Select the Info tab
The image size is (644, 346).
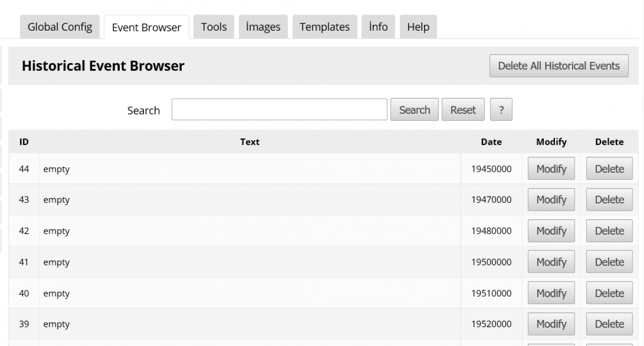pyautogui.click(x=378, y=27)
